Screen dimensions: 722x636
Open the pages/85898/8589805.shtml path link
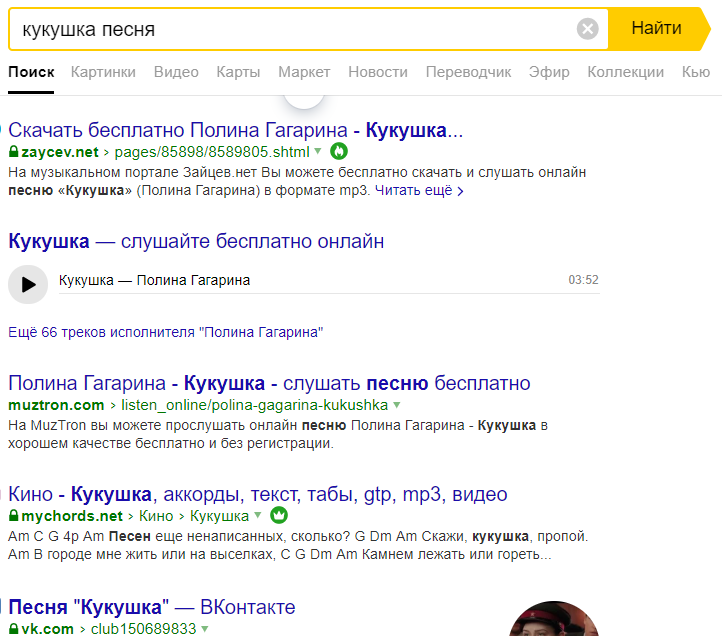point(212,152)
